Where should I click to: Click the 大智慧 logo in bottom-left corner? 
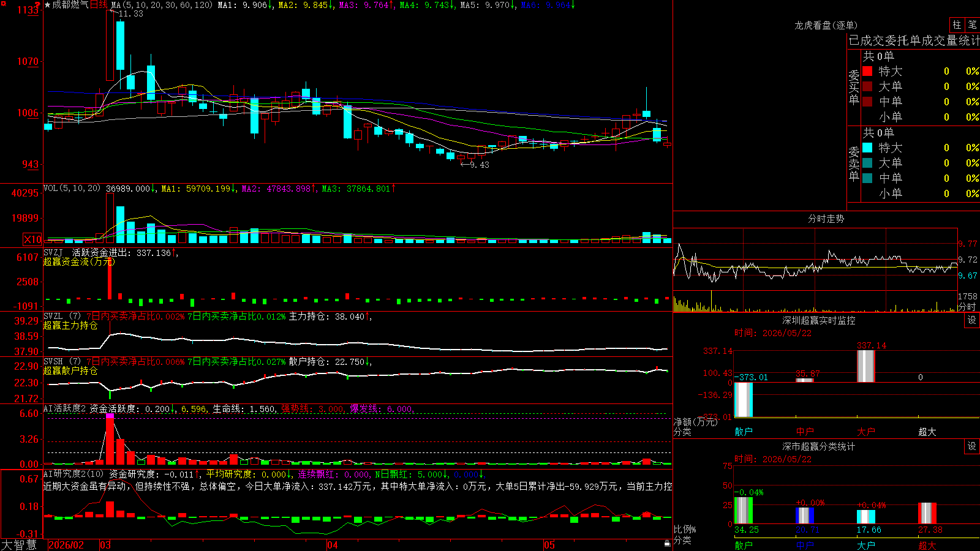pos(19,544)
